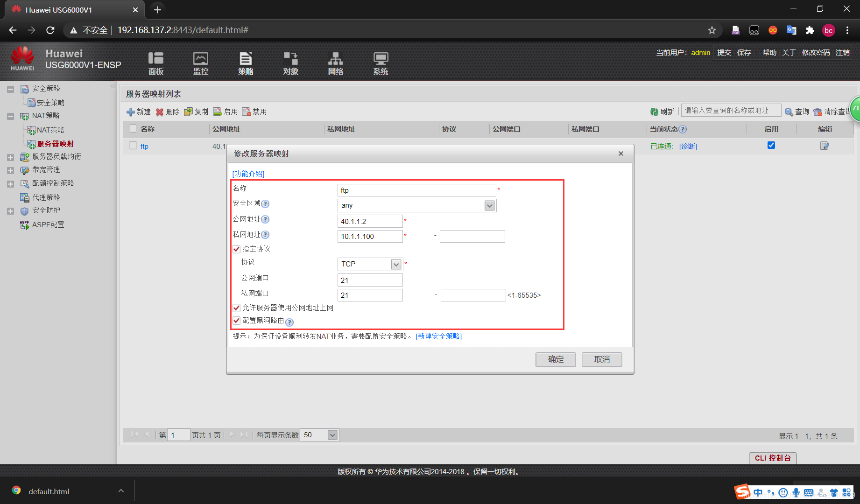This screenshot has height=504, width=860.
Task: Click the 确定 button
Action: 556,359
